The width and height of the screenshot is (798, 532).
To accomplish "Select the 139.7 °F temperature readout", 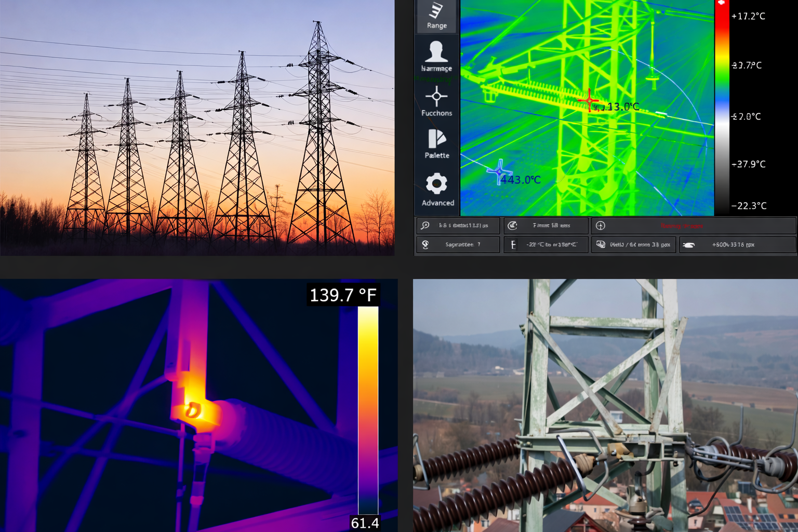I will point(343,295).
